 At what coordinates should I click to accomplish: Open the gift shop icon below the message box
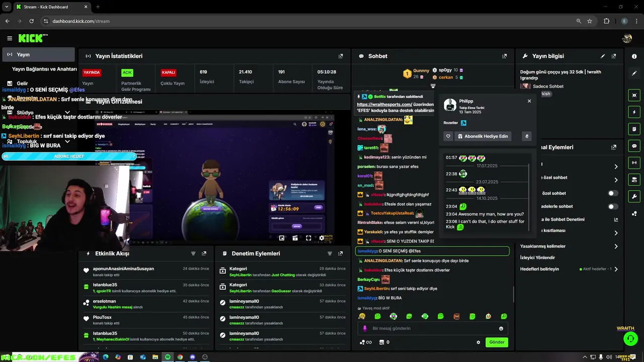click(x=381, y=342)
